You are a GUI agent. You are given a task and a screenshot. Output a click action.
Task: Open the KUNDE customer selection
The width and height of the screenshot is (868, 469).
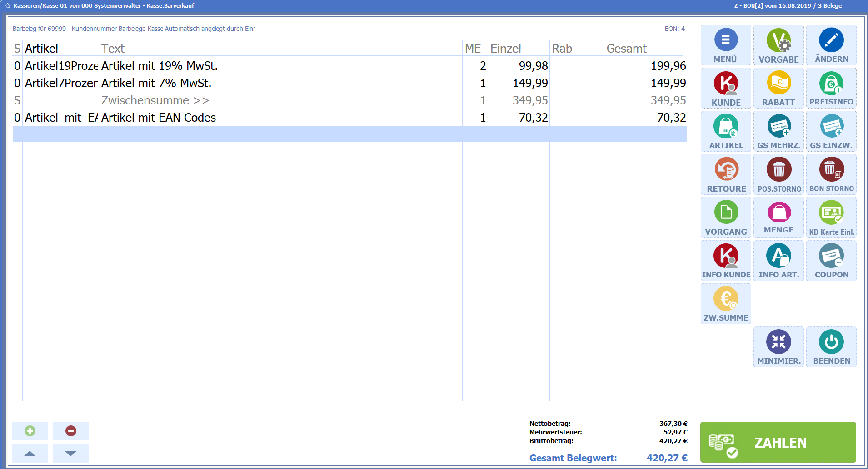[725, 88]
